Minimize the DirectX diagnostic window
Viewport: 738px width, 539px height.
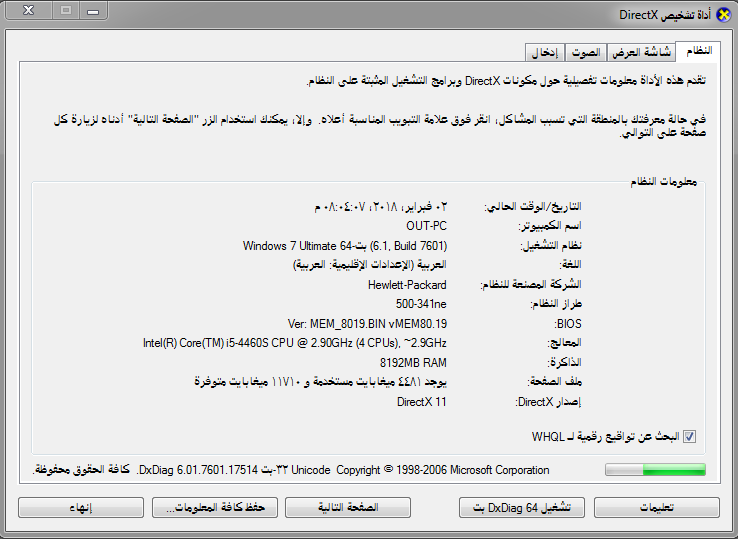pos(93,10)
